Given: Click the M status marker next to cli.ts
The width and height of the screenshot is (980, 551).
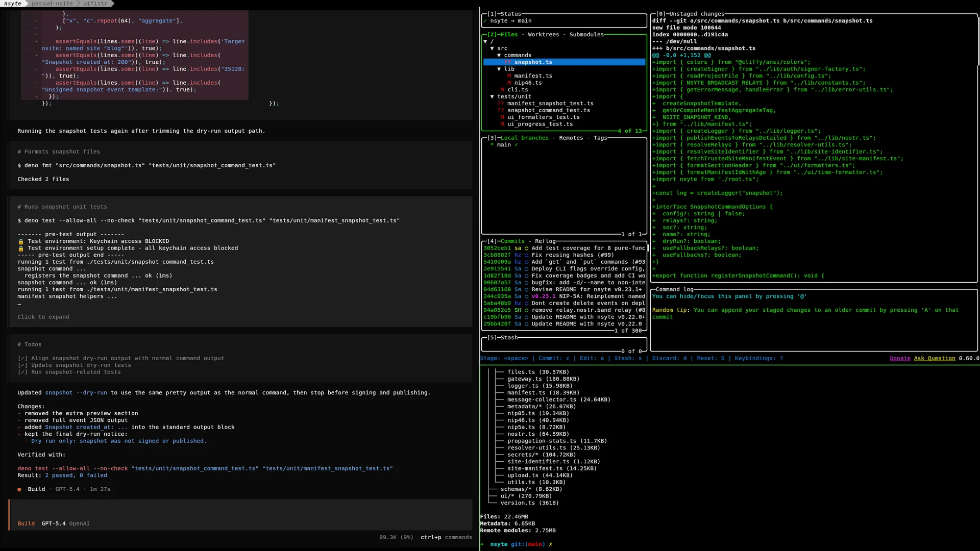Looking at the screenshot, I should [502, 90].
